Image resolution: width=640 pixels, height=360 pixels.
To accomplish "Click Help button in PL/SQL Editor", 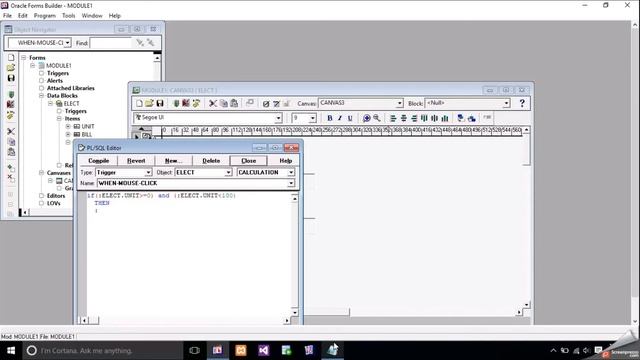I will tap(285, 161).
